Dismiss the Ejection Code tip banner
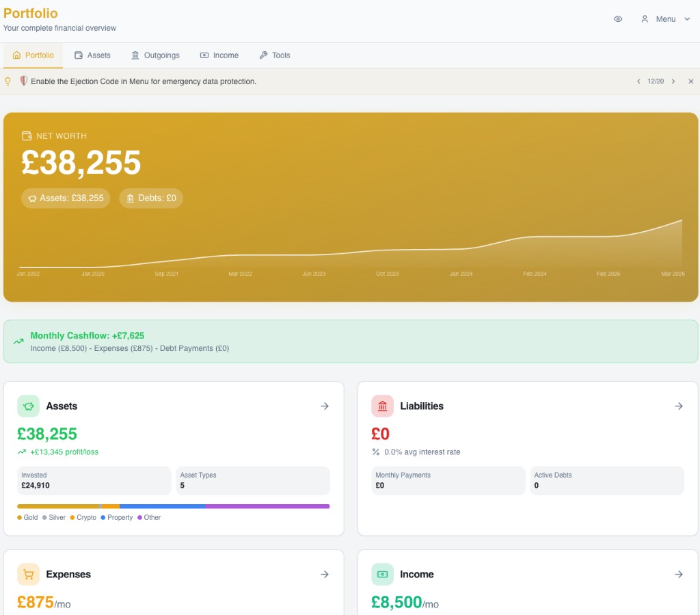700x615 pixels. click(x=690, y=81)
